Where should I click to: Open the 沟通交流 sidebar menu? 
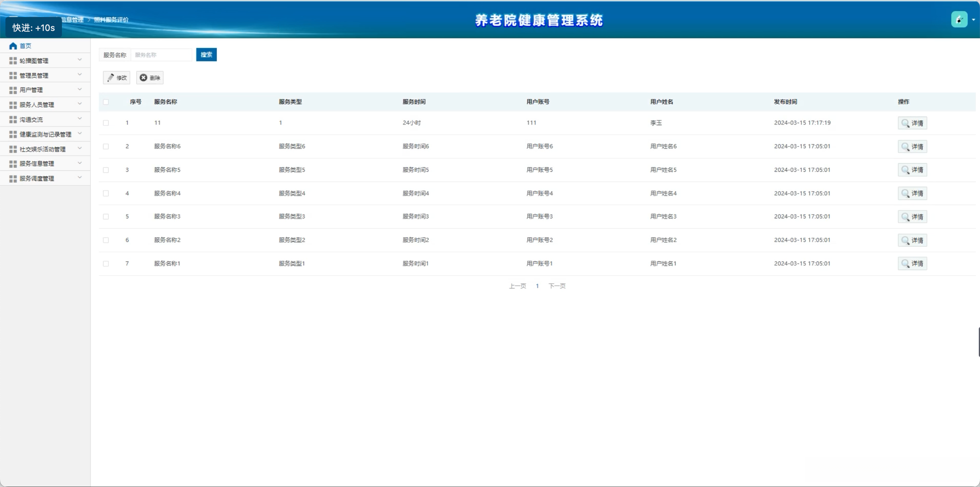[31, 120]
